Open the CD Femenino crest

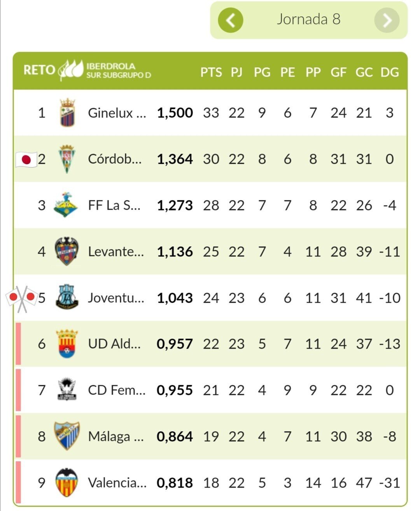pyautogui.click(x=67, y=390)
